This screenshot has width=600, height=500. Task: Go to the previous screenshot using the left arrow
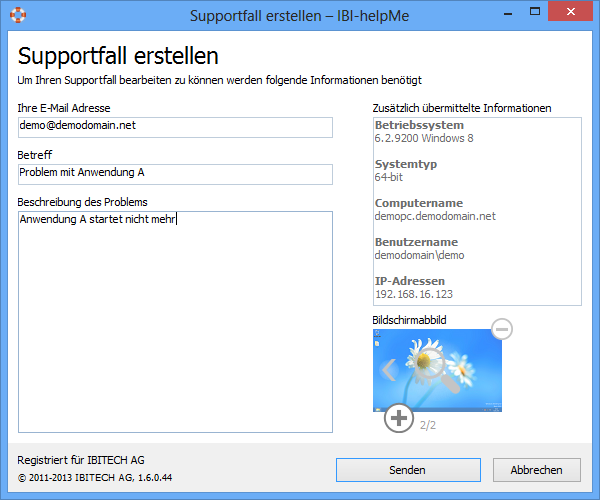click(390, 371)
